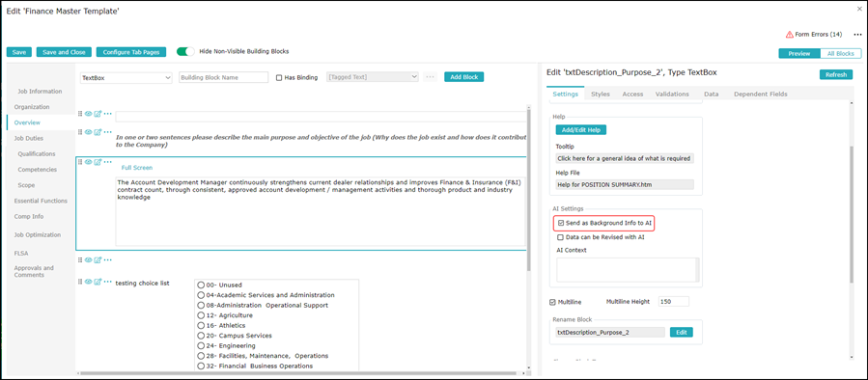868x380 pixels.
Task: Click the Save button
Action: pos(19,52)
